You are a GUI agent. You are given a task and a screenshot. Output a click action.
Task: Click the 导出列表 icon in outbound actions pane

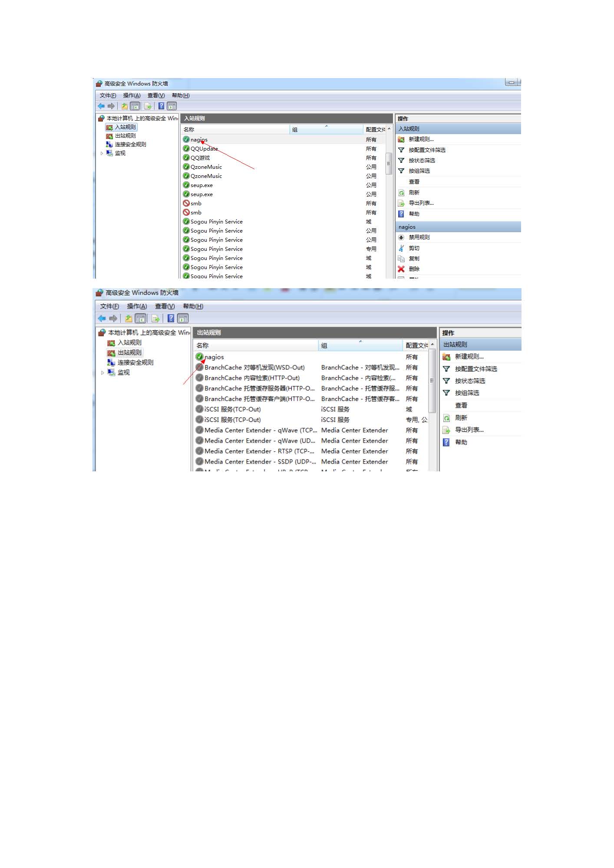pyautogui.click(x=446, y=430)
